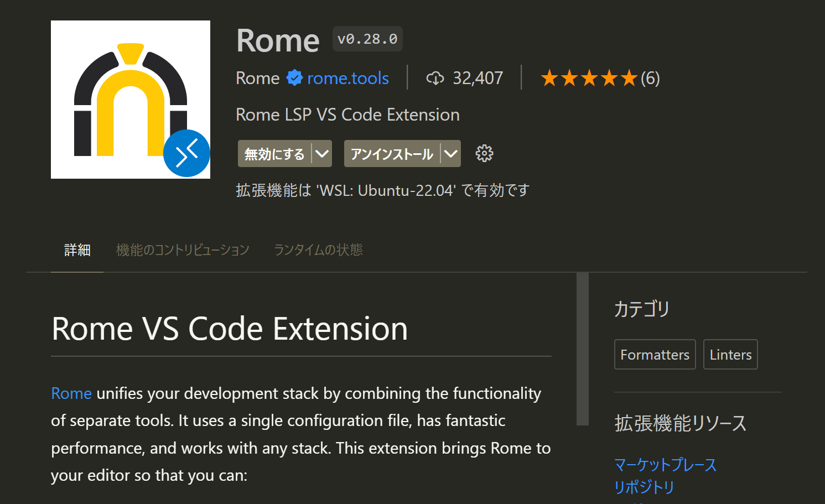This screenshot has width=825, height=504.
Task: Open the Formatters category
Action: tap(655, 355)
